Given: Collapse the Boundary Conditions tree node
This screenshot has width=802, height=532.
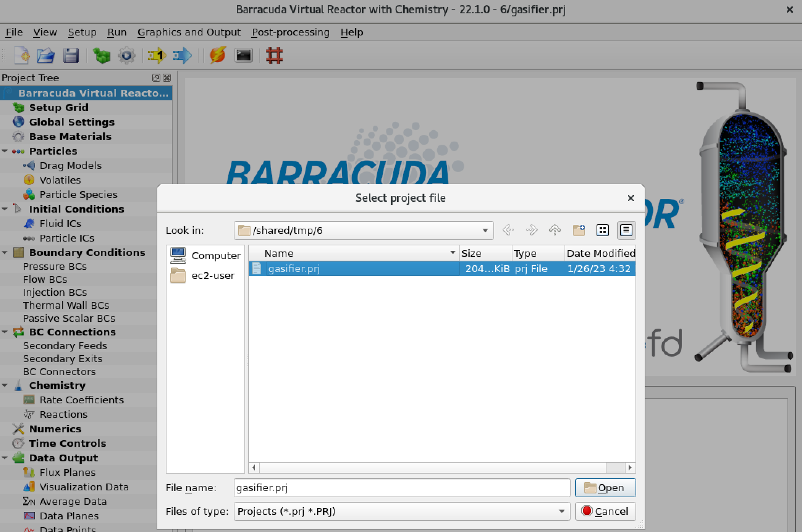Looking at the screenshot, I should click(5, 253).
